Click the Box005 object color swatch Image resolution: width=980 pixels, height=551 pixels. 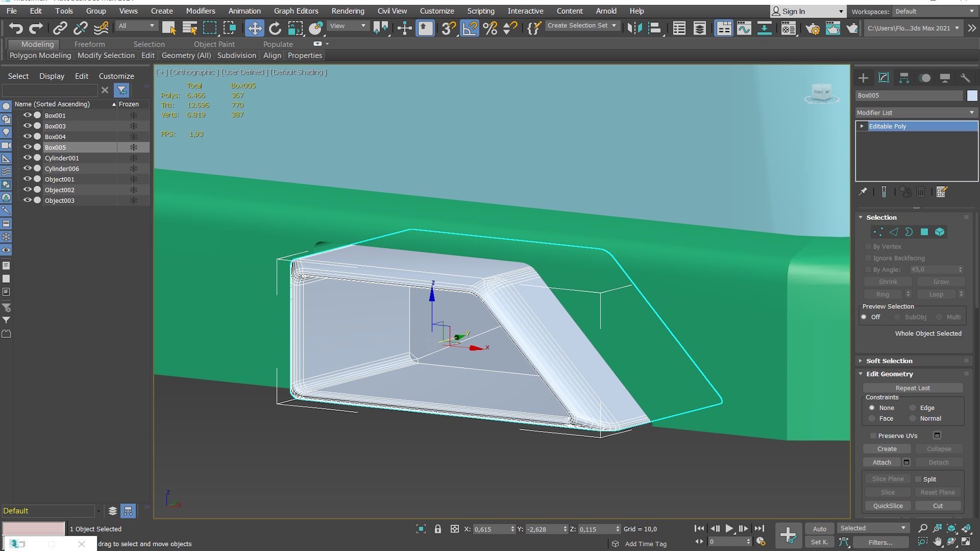point(972,95)
